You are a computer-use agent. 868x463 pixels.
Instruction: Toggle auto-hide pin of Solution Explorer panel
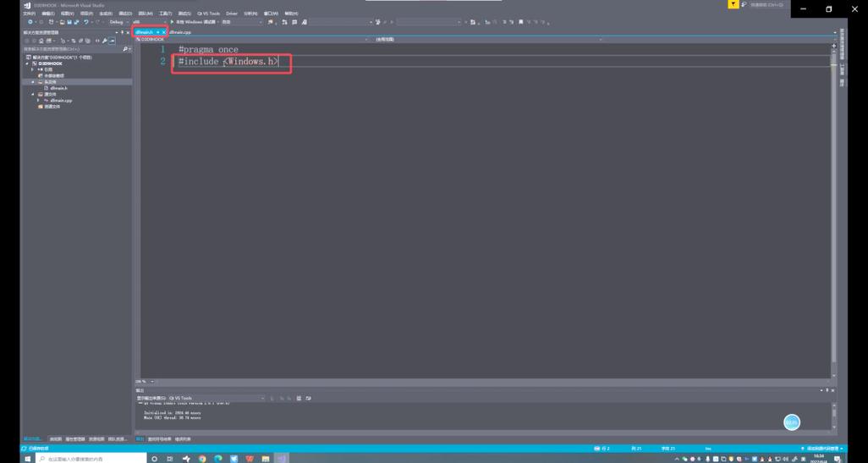click(x=122, y=32)
